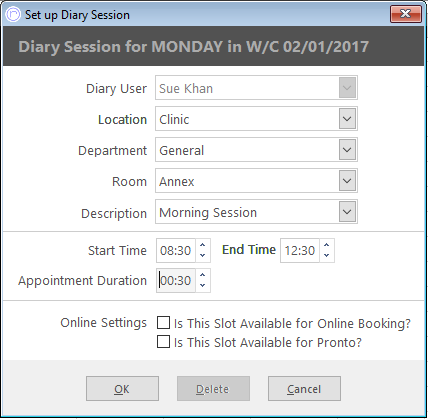Tick the Slot Available for Pronto checkbox

(x=163, y=342)
